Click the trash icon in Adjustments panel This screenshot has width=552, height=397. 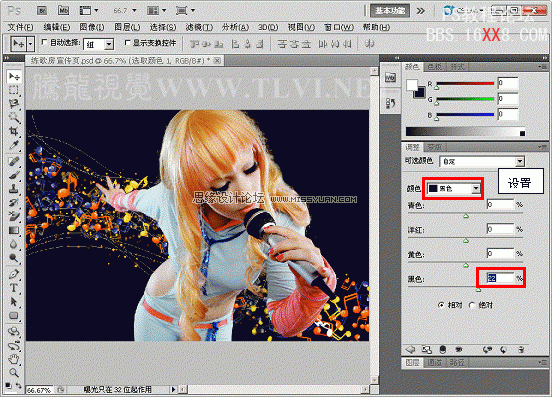pyautogui.click(x=521, y=349)
